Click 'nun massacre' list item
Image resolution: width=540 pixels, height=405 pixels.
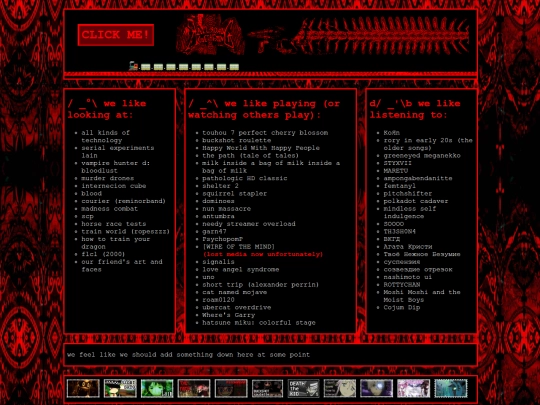coord(226,209)
